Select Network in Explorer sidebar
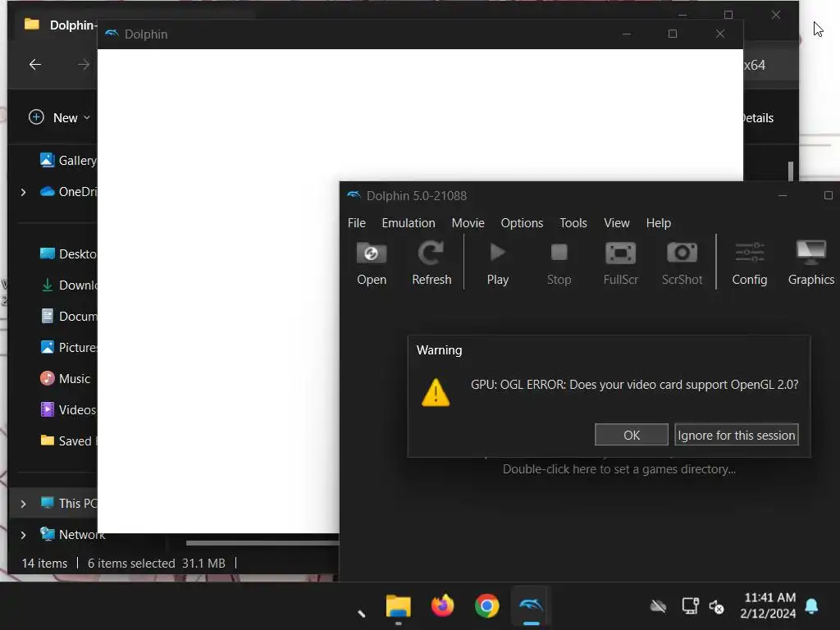Image resolution: width=840 pixels, height=630 pixels. (x=72, y=534)
